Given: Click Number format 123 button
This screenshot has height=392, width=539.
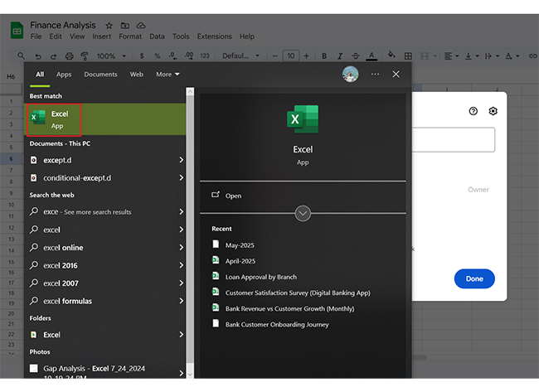Looking at the screenshot, I should tap(205, 56).
